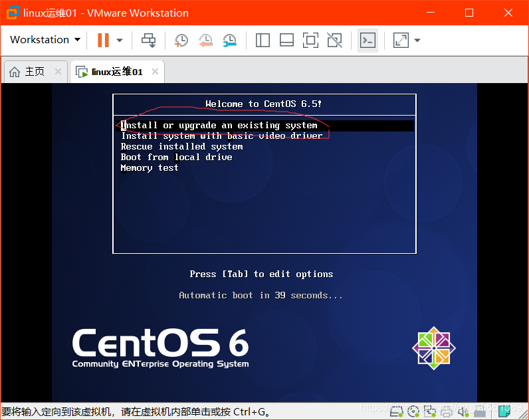Toggle the library sidebar panel
Screen dimensions: 529x420
263,40
